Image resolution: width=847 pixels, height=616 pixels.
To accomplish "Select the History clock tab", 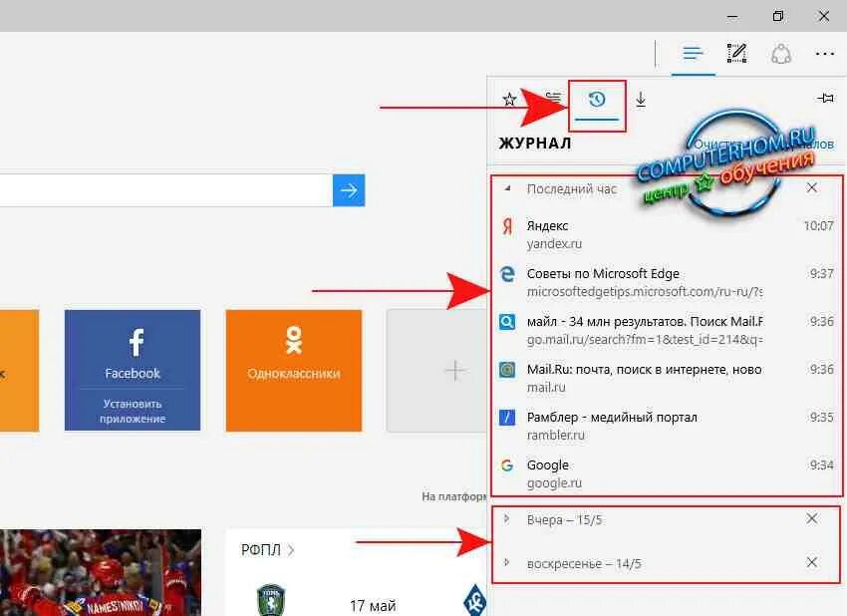I will pos(597,100).
